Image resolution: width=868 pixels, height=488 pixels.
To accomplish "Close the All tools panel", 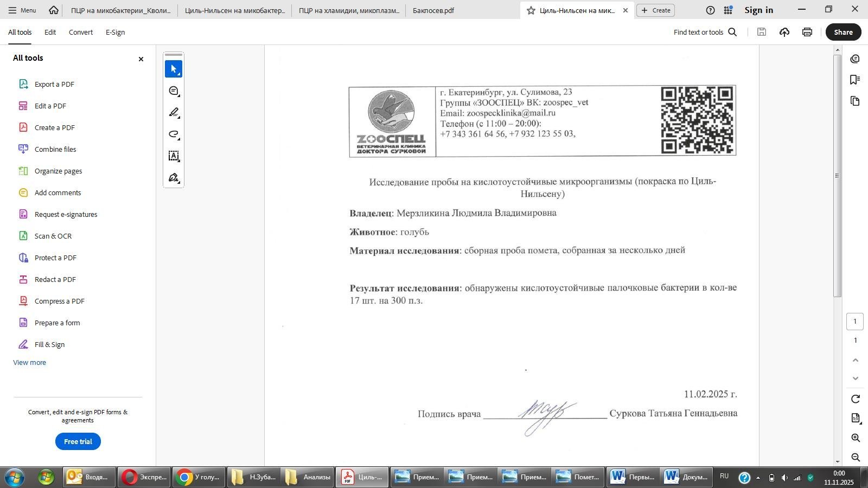I will click(x=141, y=59).
